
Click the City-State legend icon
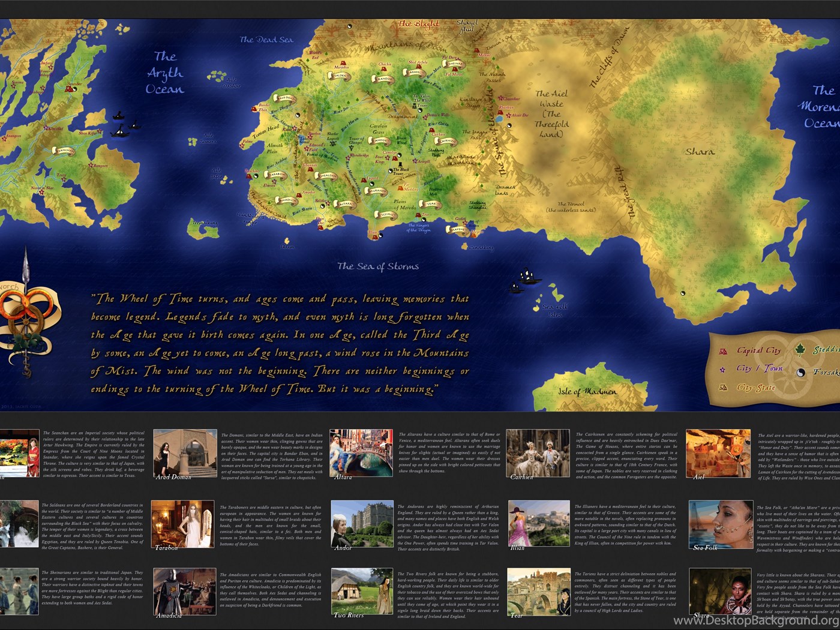724,387
